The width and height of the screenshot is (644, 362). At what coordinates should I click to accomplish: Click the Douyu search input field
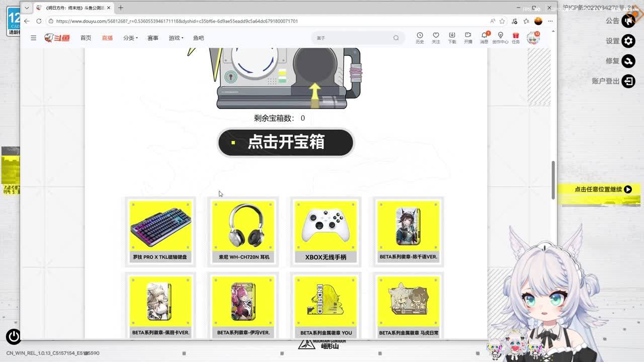[x=352, y=38]
